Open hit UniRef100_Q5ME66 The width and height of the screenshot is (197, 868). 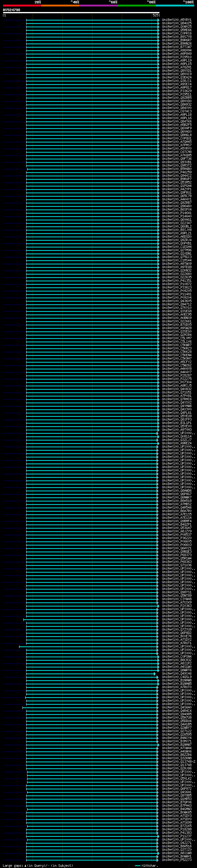pyautogui.click(x=176, y=30)
